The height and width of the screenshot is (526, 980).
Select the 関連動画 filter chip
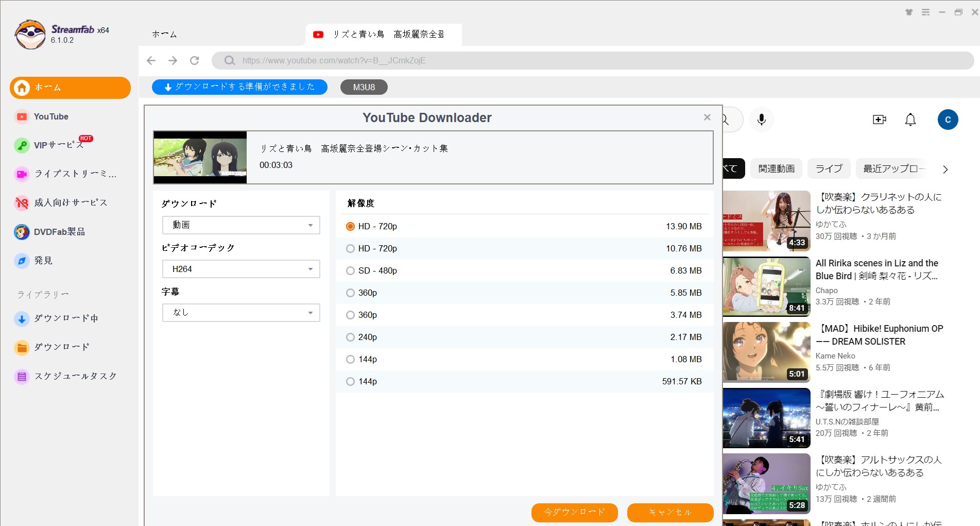[776, 168]
